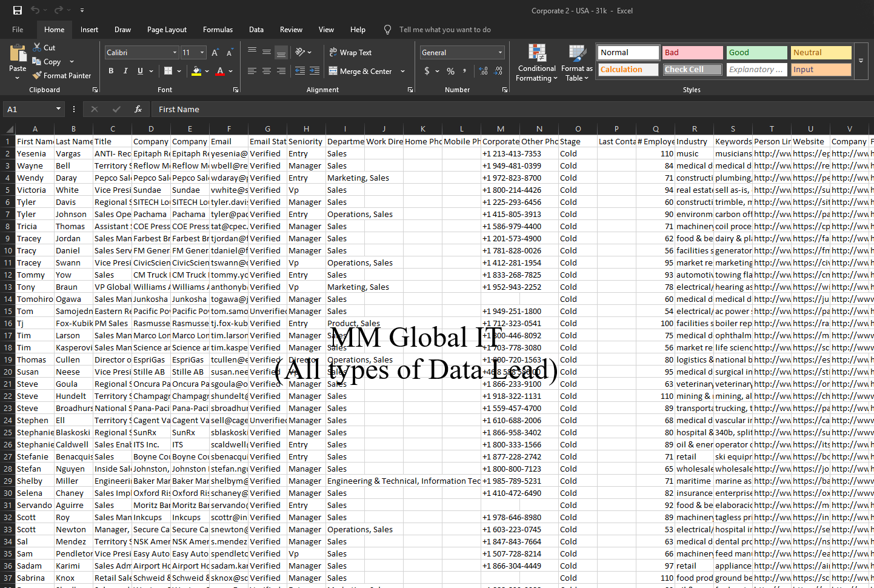
Task: Open the Font settings dialog launcher
Action: [236, 90]
